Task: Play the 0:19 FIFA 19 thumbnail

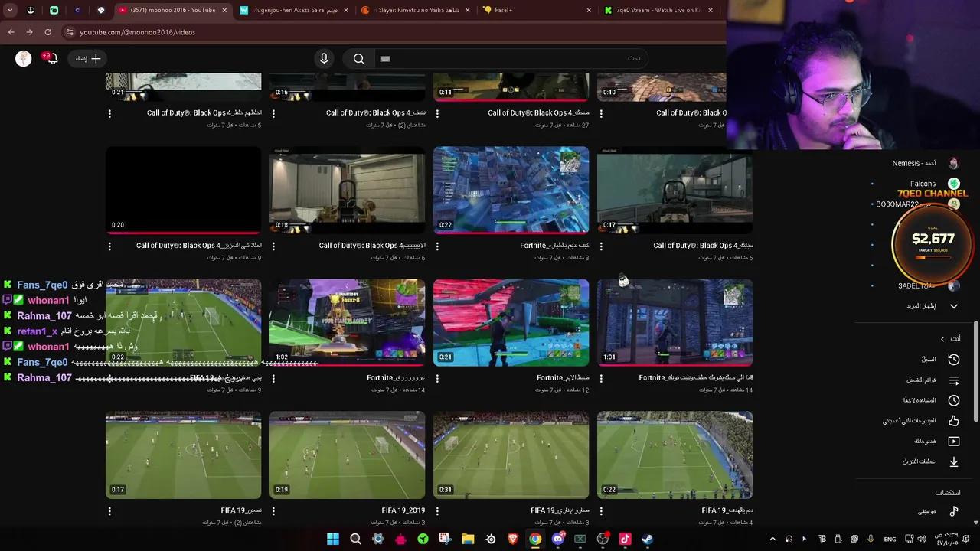Action: click(347, 455)
